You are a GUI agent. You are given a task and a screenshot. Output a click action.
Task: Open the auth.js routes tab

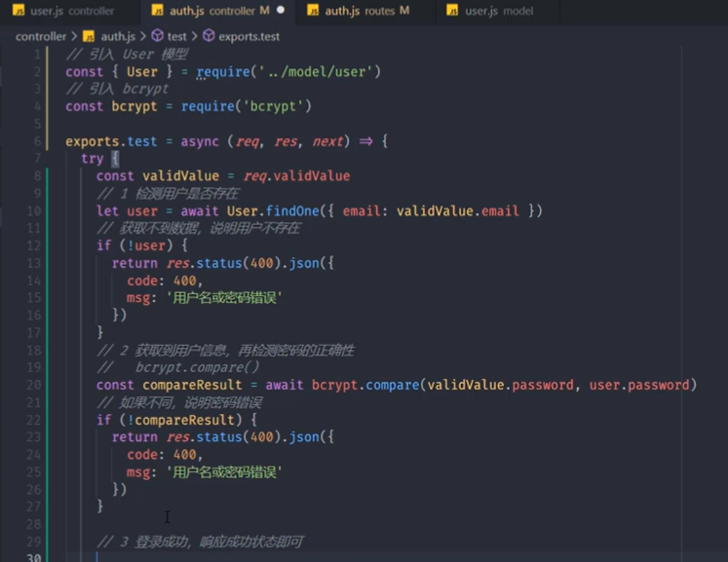365,11
